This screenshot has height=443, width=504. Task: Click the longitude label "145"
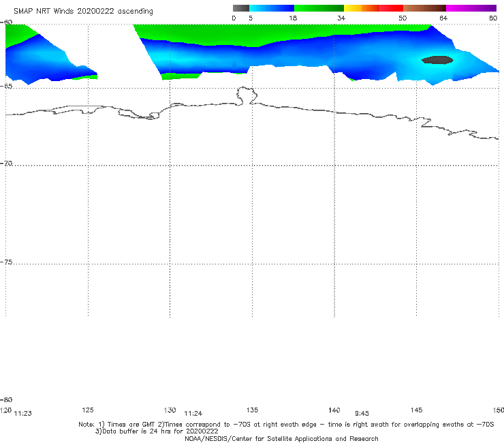point(417,410)
